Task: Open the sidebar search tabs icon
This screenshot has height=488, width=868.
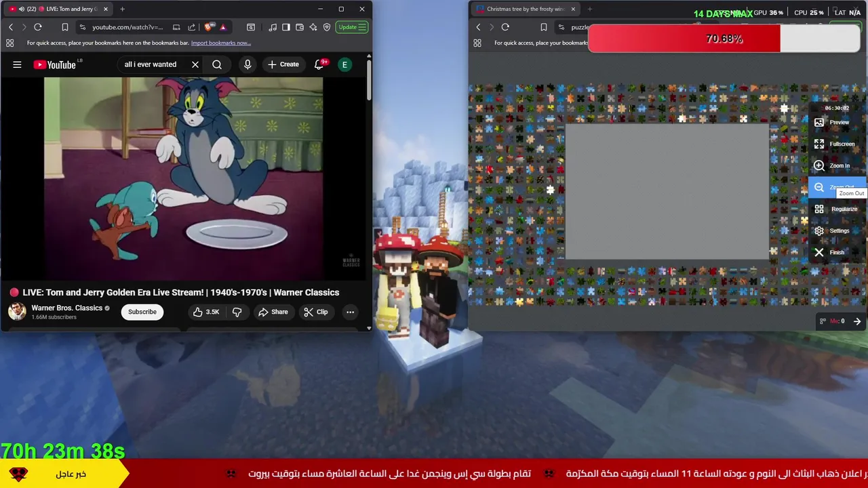Action: pyautogui.click(x=251, y=27)
